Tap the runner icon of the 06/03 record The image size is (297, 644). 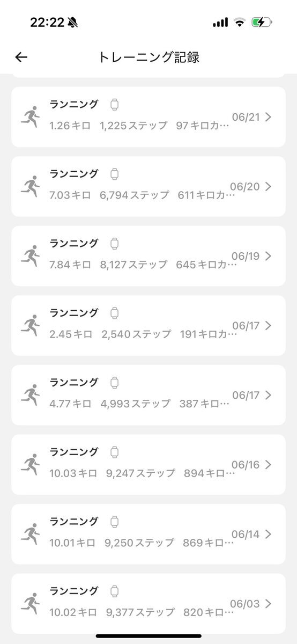pyautogui.click(x=31, y=604)
